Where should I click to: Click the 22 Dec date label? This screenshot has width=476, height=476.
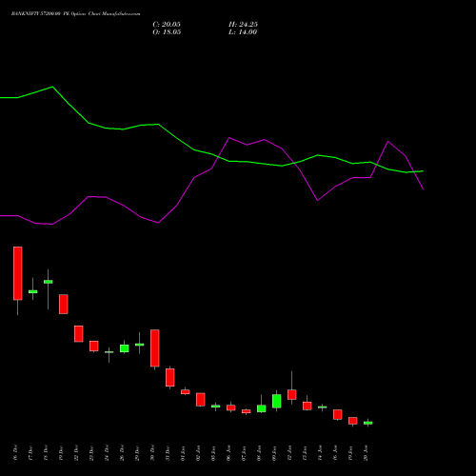click(76, 452)
